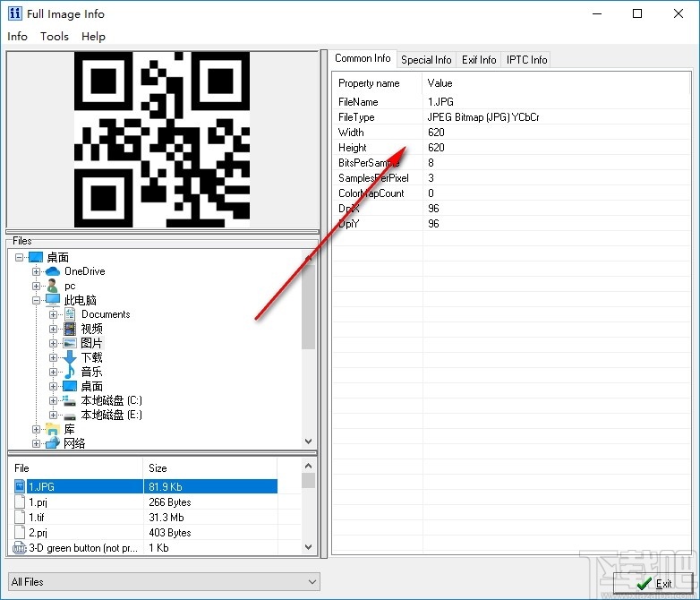The width and height of the screenshot is (700, 600).
Task: Click the SamplesPerPixel value 3
Action: tap(431, 178)
